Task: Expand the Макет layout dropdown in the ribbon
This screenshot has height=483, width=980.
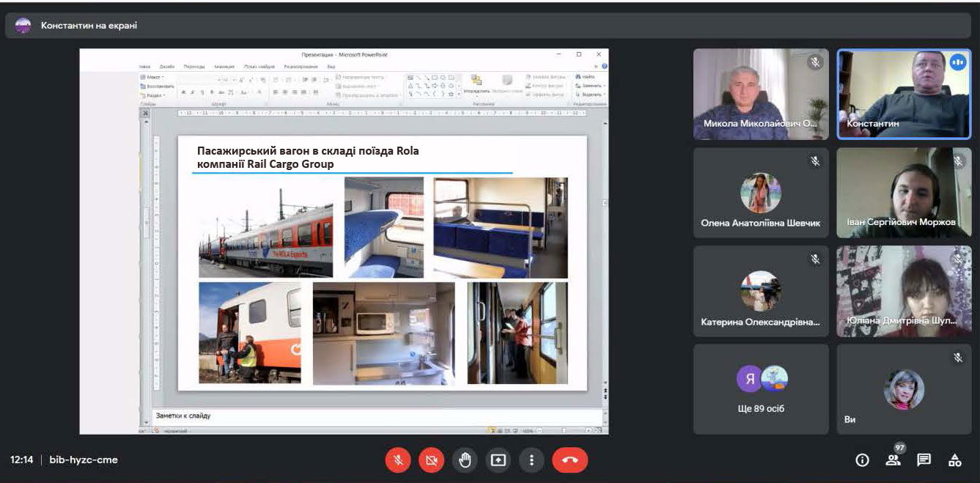Action: [153, 77]
